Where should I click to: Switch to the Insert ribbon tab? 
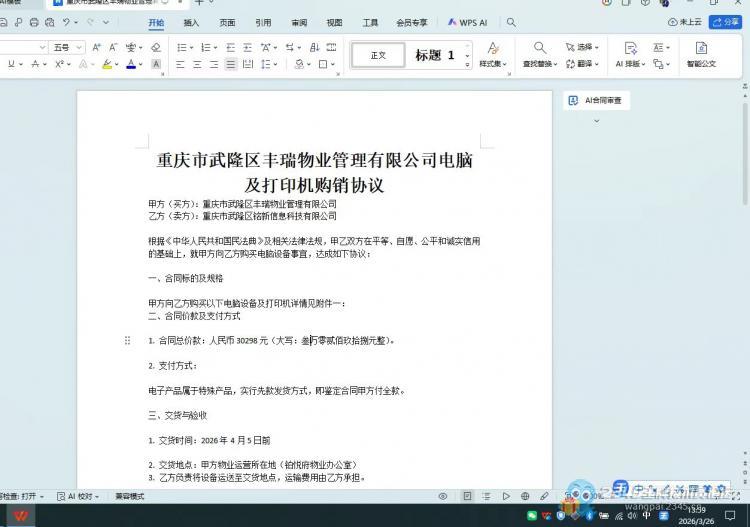click(x=191, y=22)
